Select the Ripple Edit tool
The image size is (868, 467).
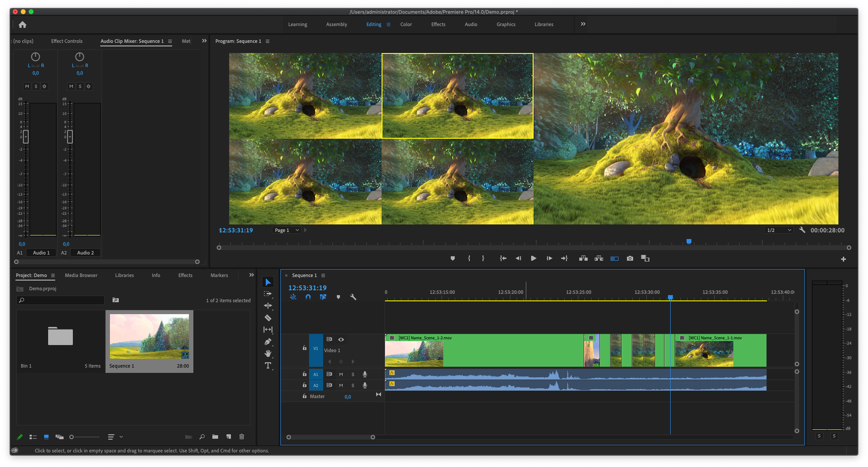(x=268, y=306)
